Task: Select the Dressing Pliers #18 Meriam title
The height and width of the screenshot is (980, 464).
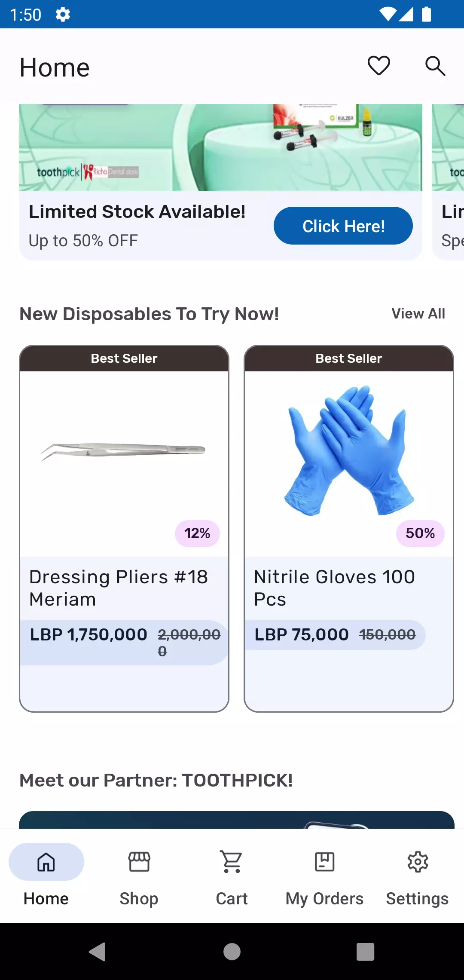Action: 119,588
